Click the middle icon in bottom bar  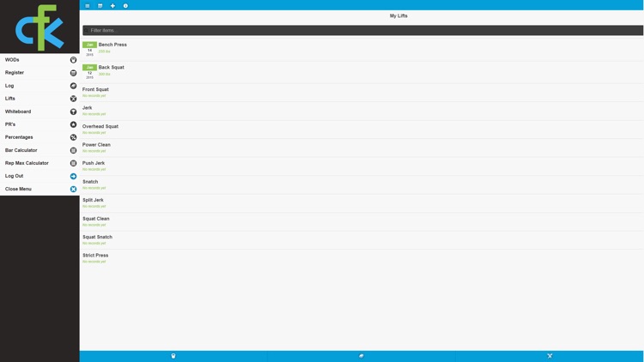(361, 356)
